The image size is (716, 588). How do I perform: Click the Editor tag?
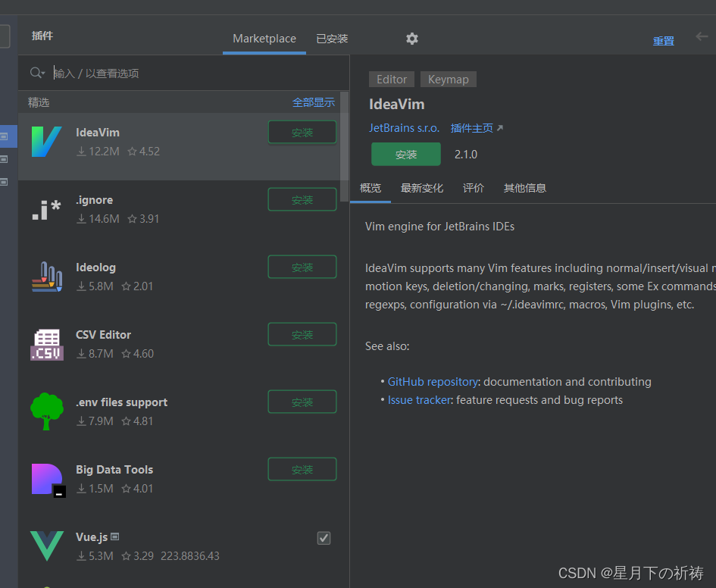click(x=391, y=80)
